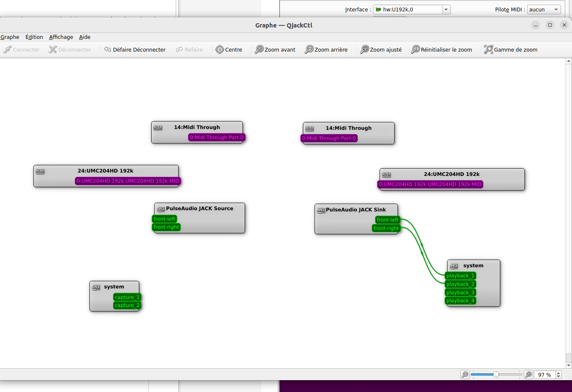Click the Refaire redo toolbar icon
The image size is (572, 392).
point(180,49)
